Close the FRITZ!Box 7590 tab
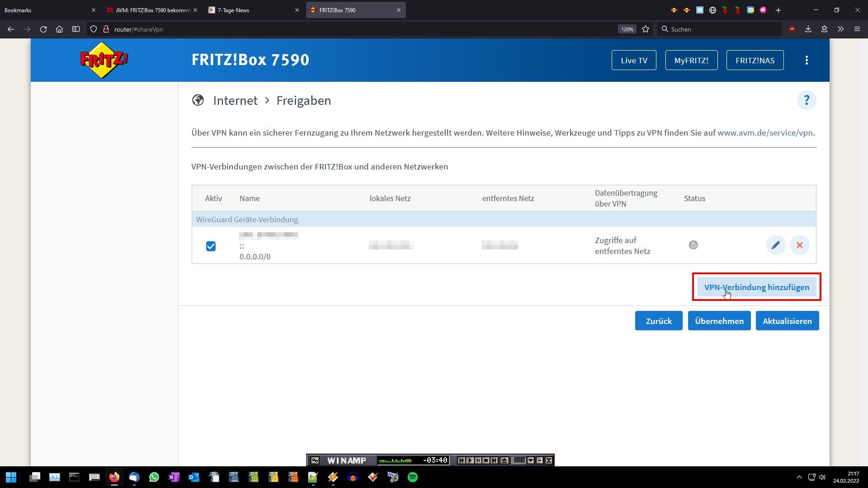The image size is (868, 488). (398, 10)
